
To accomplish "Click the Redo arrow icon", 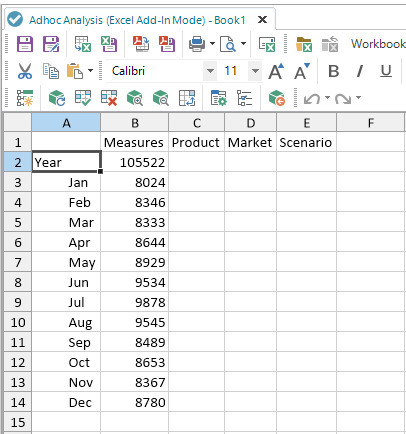I will click(343, 99).
